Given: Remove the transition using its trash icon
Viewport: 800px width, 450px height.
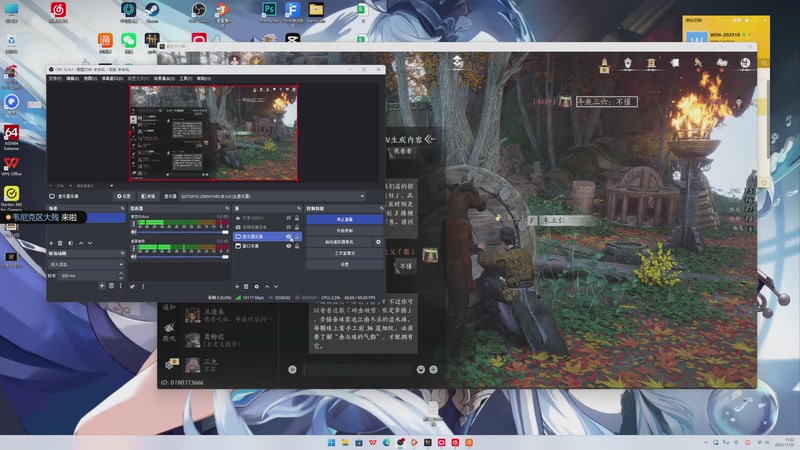Looking at the screenshot, I should pos(111,286).
